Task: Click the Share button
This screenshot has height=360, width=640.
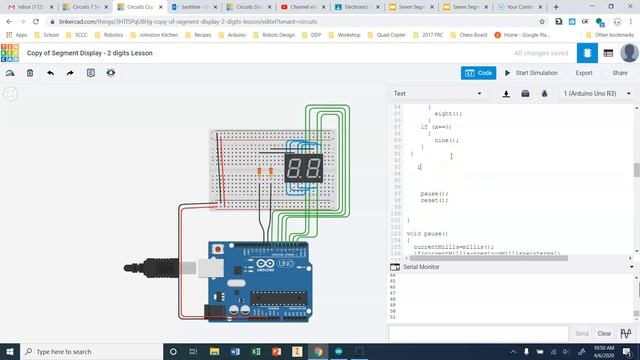Action: click(x=620, y=73)
